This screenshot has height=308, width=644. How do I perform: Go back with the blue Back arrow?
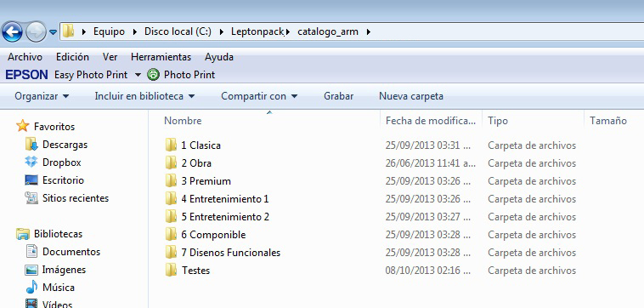pos(12,31)
